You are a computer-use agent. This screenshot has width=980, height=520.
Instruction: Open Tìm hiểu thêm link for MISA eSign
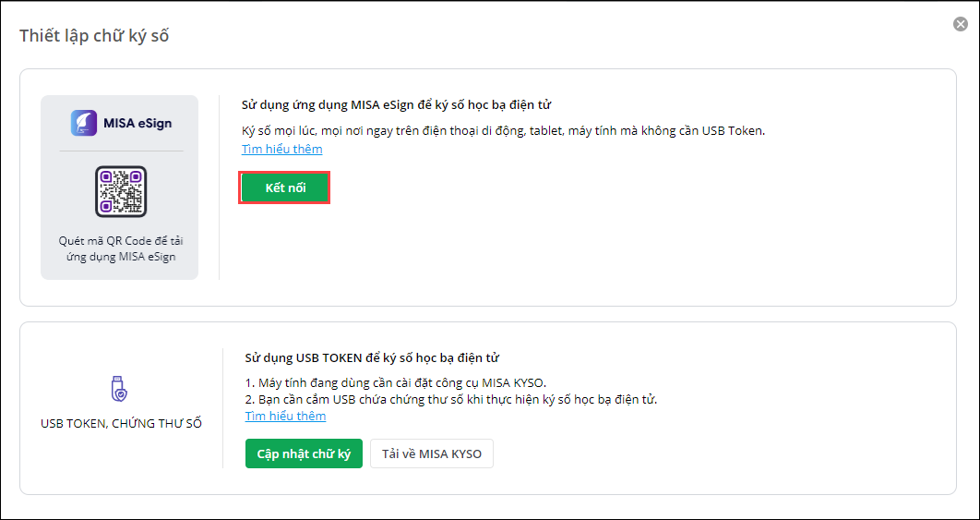(281, 149)
